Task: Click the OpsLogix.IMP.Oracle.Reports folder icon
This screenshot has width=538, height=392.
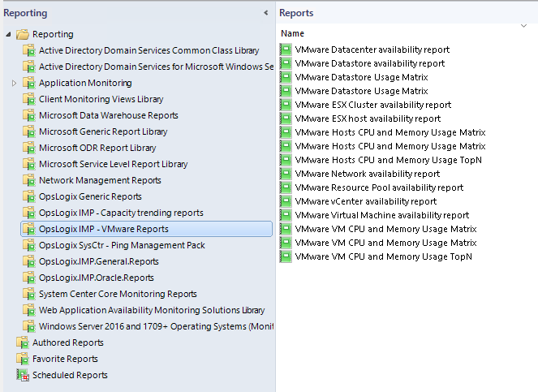Action: click(x=30, y=278)
